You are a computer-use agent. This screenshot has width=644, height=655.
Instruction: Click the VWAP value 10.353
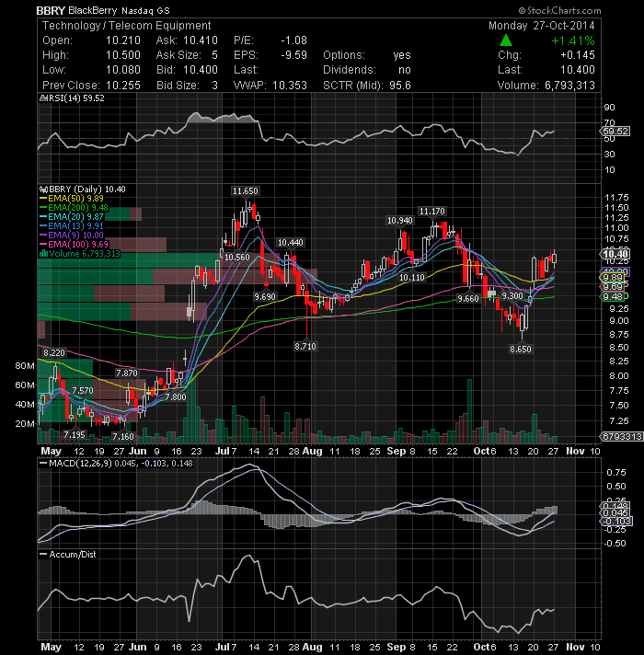point(290,86)
